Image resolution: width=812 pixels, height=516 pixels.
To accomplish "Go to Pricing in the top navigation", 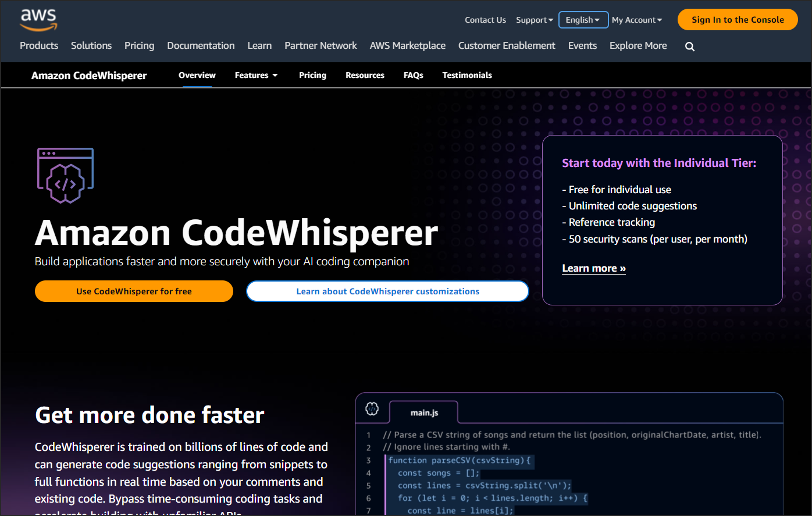I will pos(140,45).
